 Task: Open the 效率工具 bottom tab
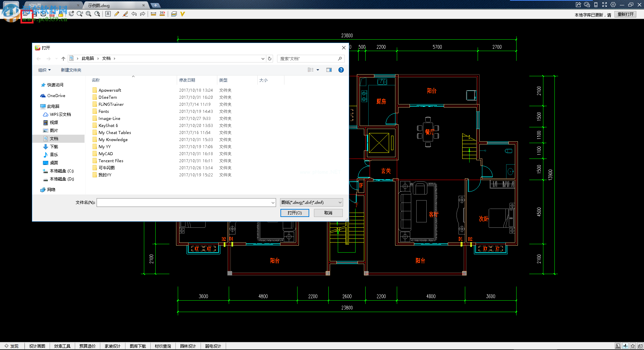62,346
